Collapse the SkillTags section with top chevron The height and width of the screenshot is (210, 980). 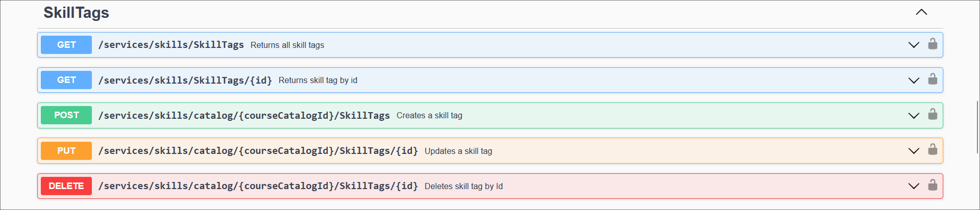pos(921,12)
